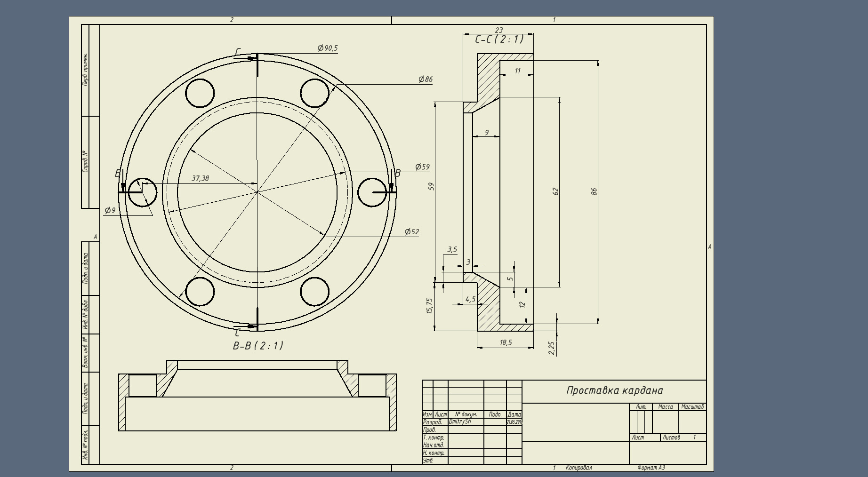The height and width of the screenshot is (477, 868).
Task: Click the 18,5 bottom width dimension
Action: [x=506, y=342]
